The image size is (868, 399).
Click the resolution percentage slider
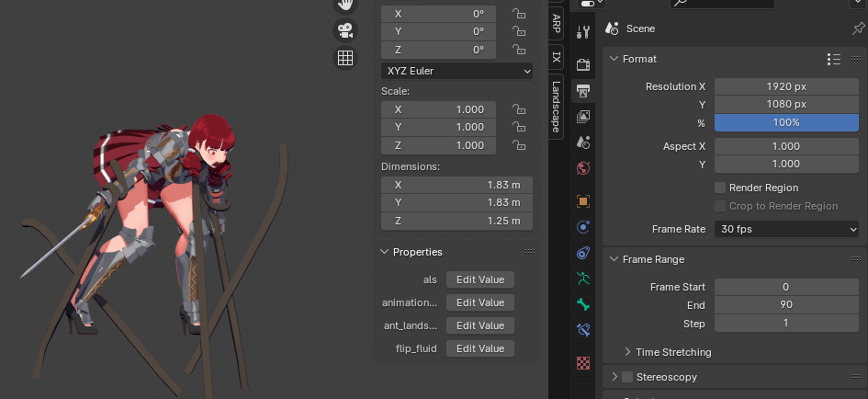[x=786, y=122]
